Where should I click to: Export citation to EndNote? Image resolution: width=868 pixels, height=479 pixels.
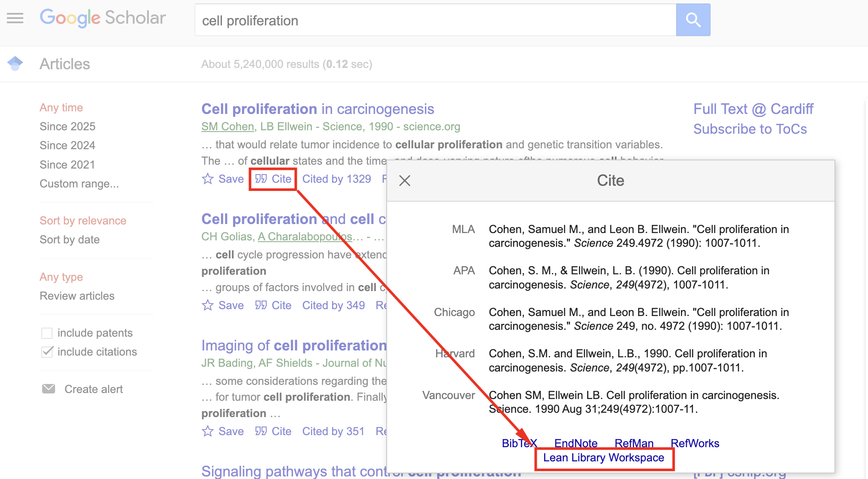[x=576, y=443]
